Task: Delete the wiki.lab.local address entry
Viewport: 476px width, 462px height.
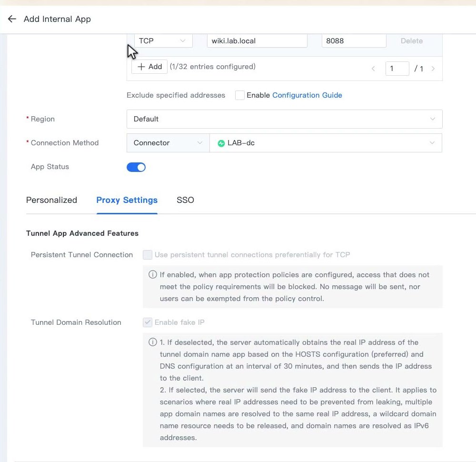Action: (x=411, y=40)
